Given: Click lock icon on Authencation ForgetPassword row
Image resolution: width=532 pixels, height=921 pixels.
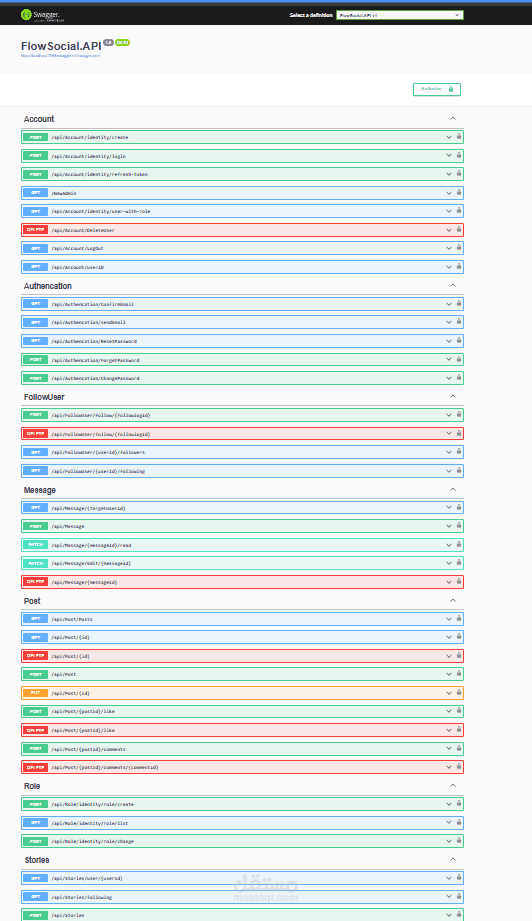Looking at the screenshot, I should pyautogui.click(x=459, y=359).
